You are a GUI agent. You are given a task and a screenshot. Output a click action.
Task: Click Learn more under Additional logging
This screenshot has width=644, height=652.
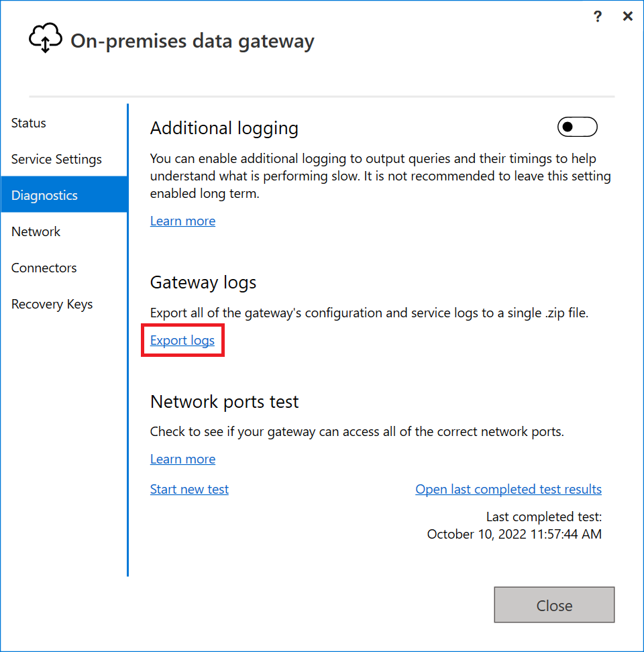point(182,221)
